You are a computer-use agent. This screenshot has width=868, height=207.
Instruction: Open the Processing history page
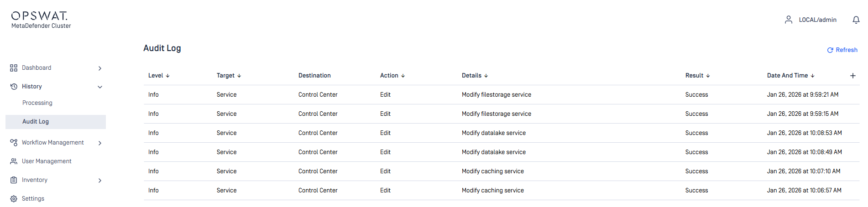point(37,103)
